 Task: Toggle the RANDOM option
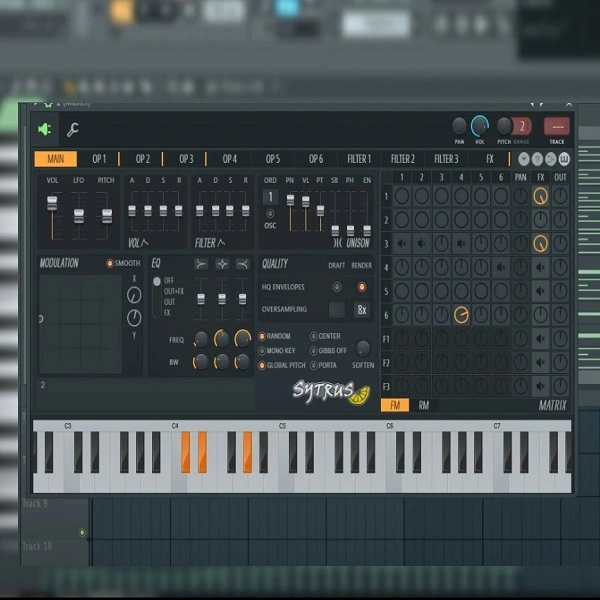tap(275, 336)
